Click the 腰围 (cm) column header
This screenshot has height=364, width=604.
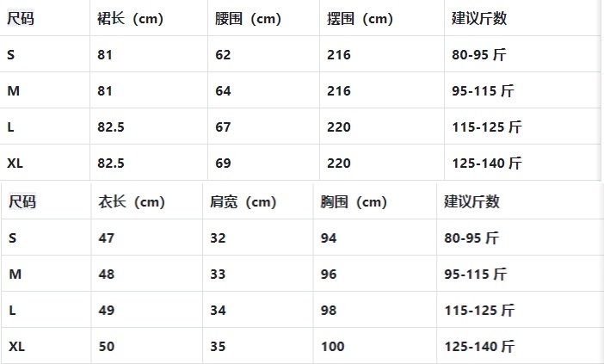click(x=248, y=19)
